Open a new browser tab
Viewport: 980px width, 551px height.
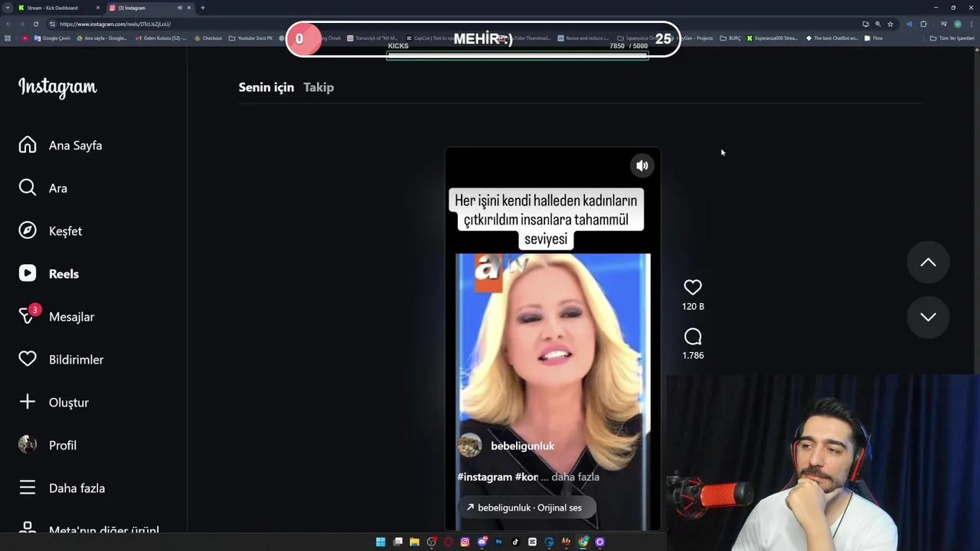click(203, 8)
